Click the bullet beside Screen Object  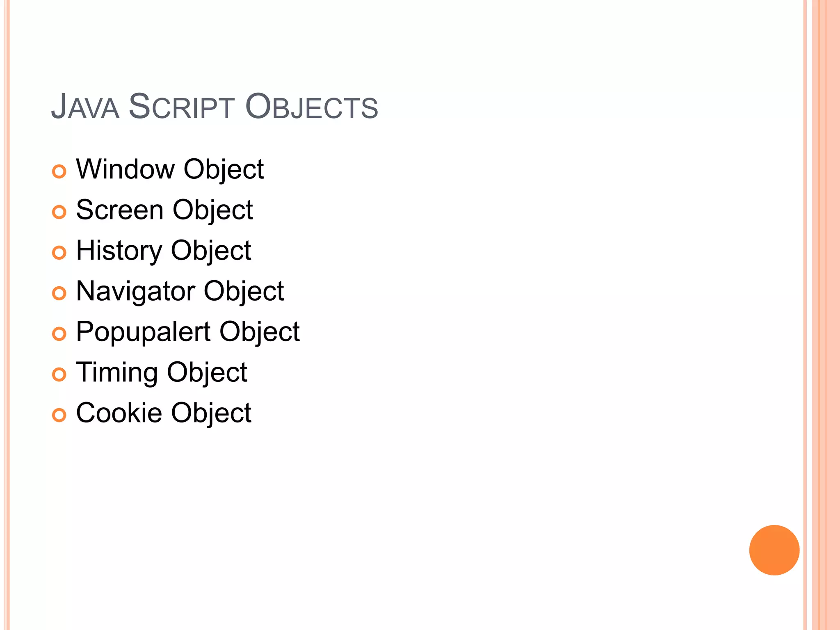59,212
